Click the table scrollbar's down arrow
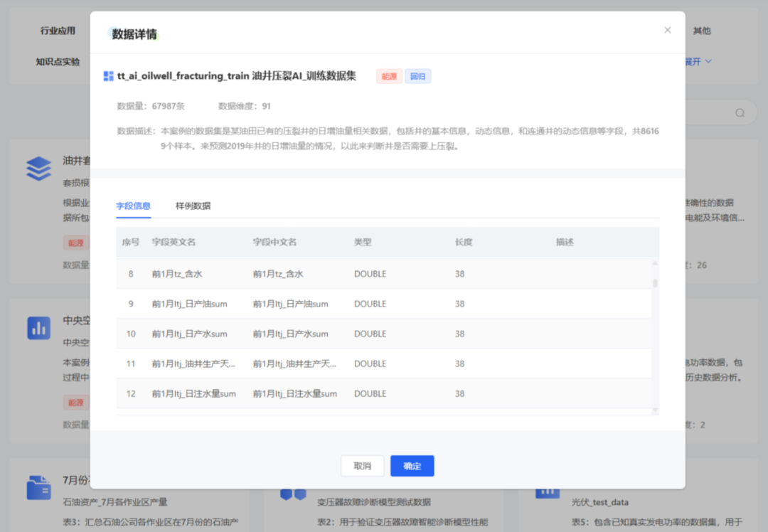 655,410
